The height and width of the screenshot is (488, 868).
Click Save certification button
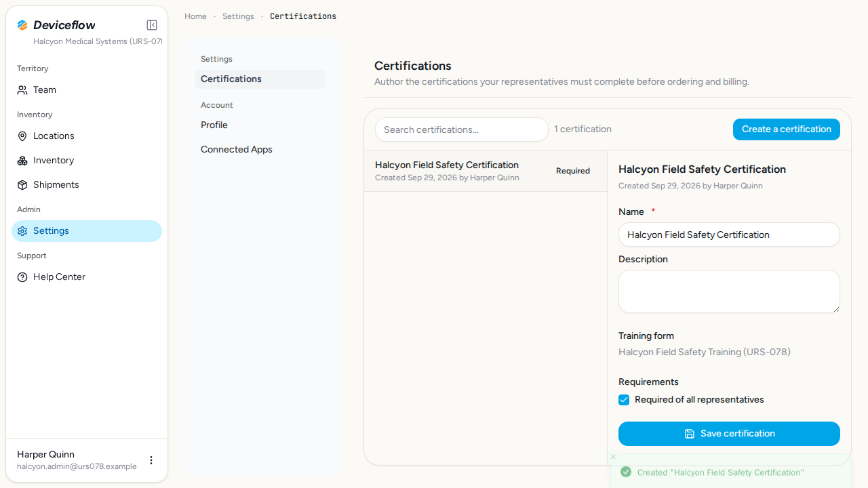pyautogui.click(x=729, y=434)
